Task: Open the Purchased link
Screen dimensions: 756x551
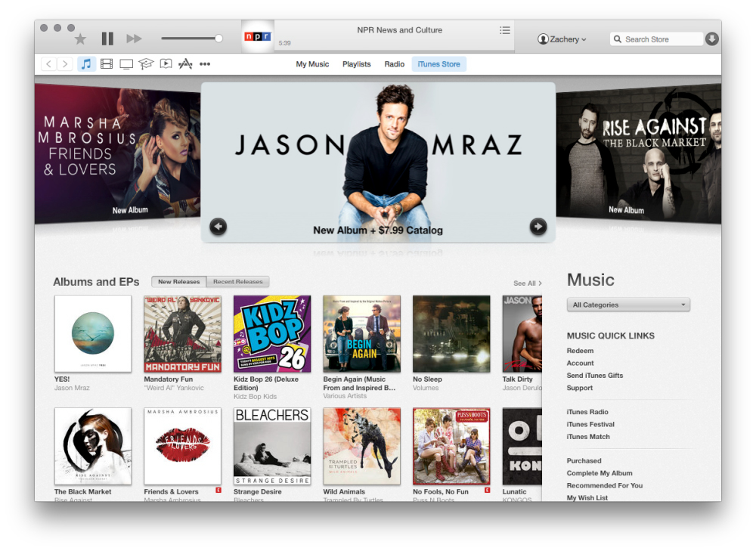Action: [x=584, y=461]
